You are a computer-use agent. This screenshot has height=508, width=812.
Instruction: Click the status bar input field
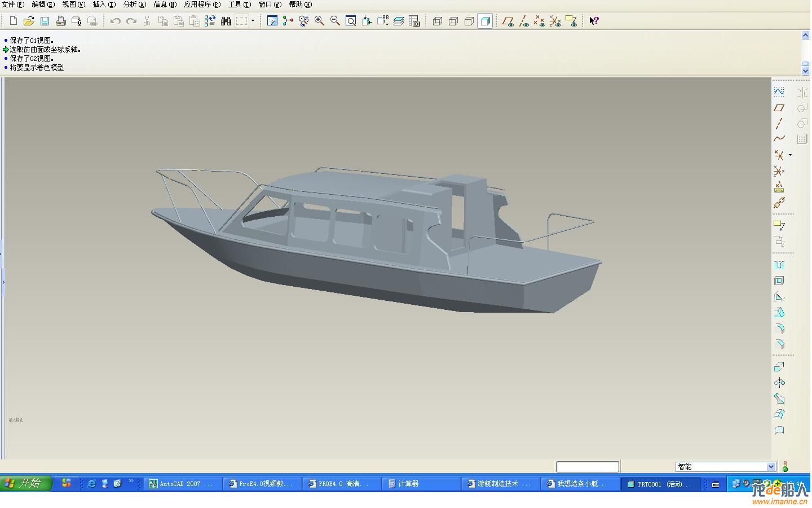point(588,467)
